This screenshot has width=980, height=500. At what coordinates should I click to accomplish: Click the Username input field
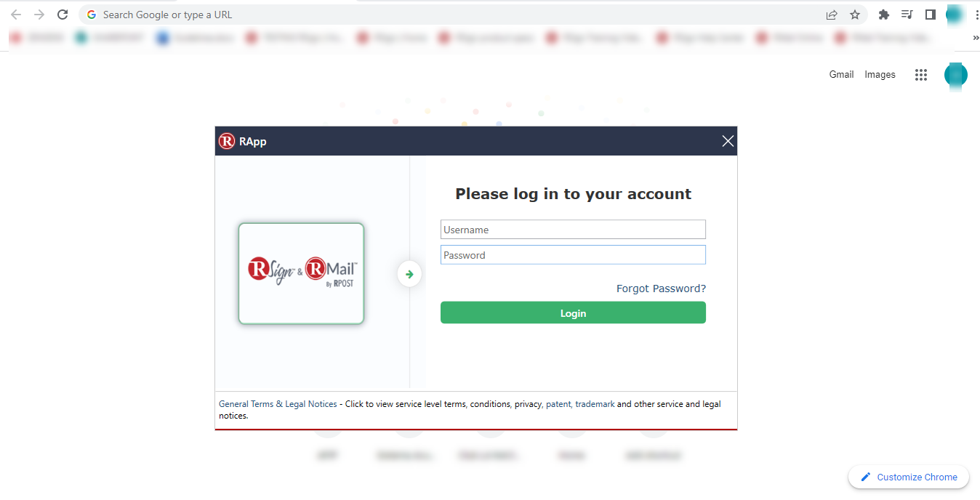pyautogui.click(x=573, y=230)
